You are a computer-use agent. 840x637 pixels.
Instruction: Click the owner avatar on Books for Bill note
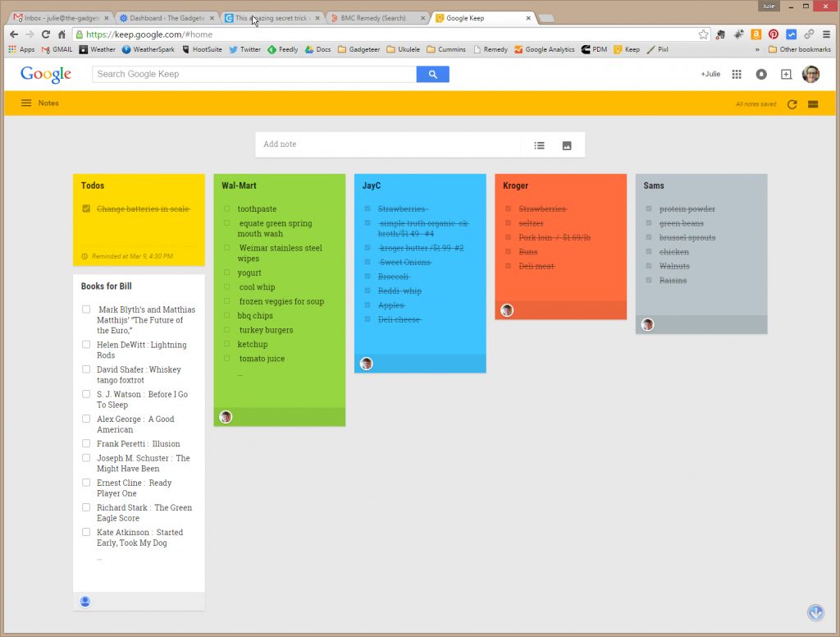(85, 601)
